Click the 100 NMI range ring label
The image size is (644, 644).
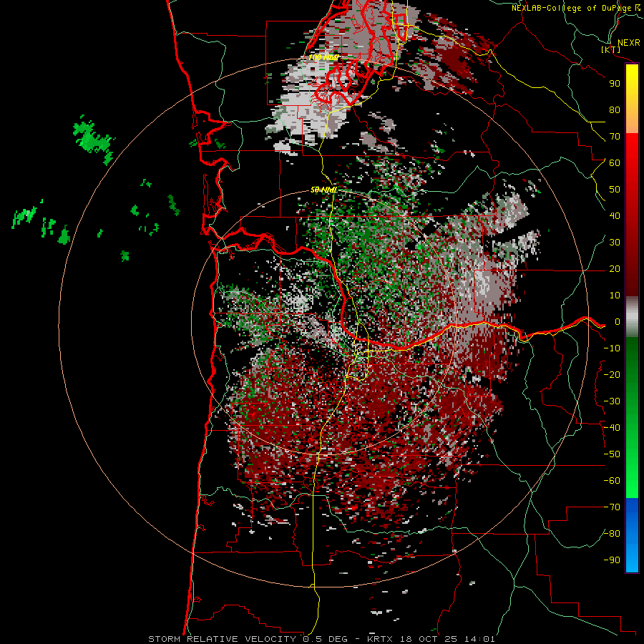(323, 57)
